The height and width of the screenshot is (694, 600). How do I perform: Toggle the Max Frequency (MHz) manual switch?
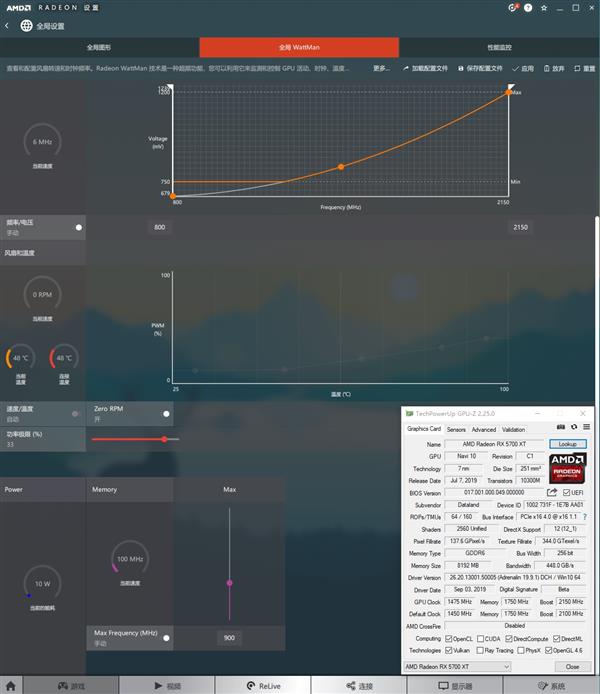pos(166,637)
